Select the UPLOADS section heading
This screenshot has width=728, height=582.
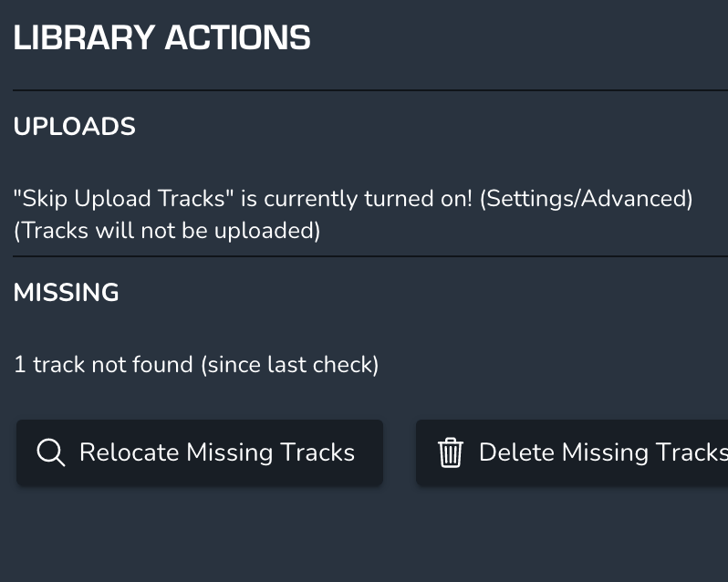75,127
